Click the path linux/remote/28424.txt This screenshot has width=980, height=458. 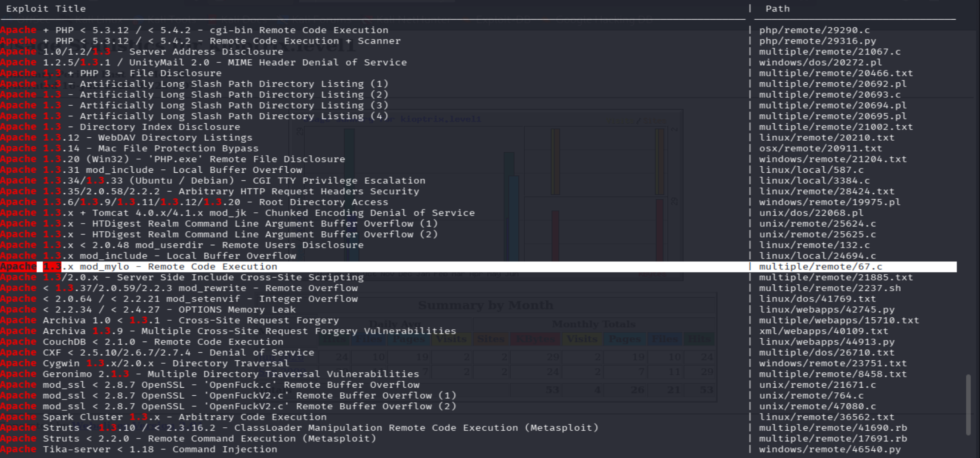tap(826, 191)
